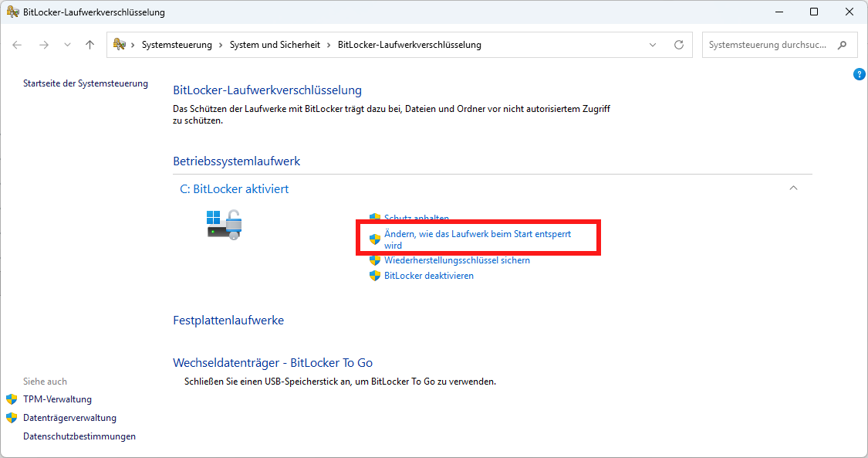Change how drive unlocks at startup

[x=477, y=239]
